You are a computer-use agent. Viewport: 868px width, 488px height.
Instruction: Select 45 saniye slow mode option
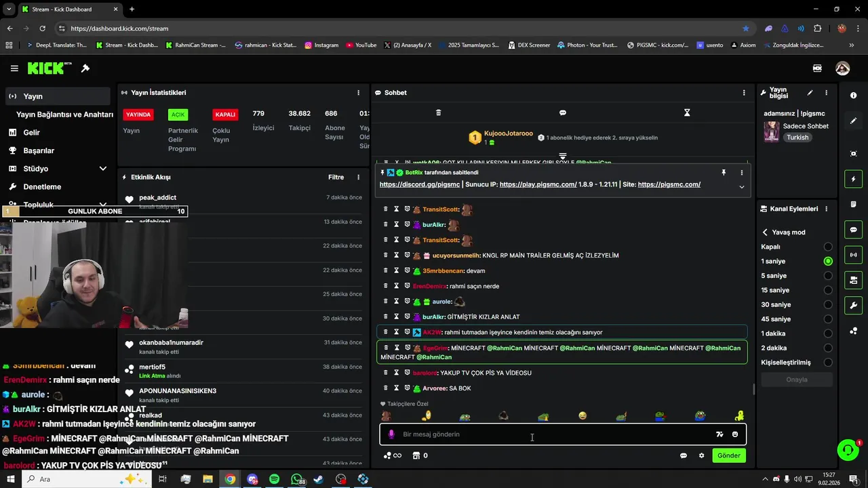tap(828, 319)
